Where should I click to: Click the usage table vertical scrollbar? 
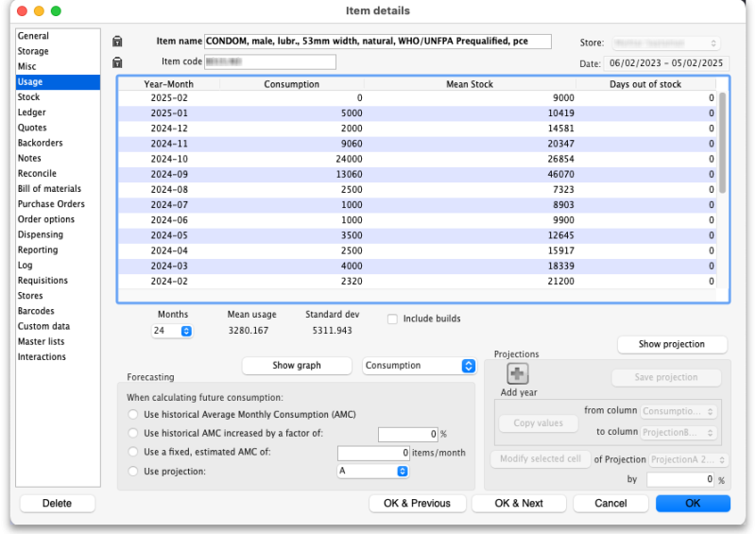[x=722, y=142]
